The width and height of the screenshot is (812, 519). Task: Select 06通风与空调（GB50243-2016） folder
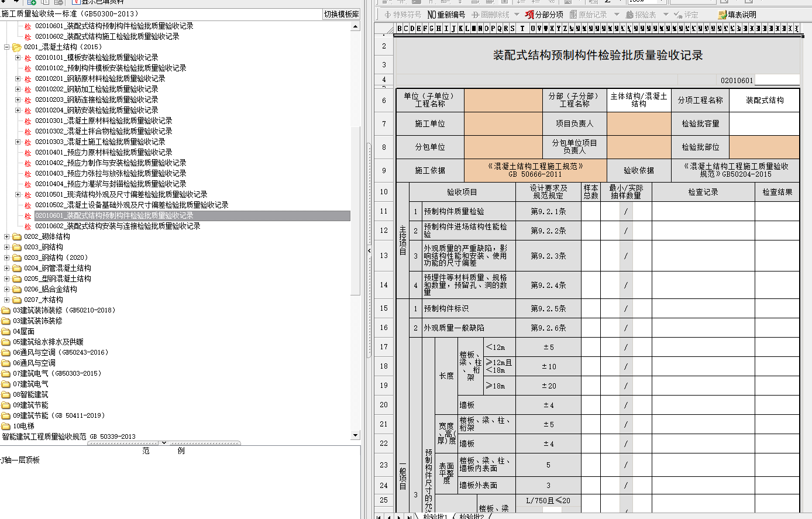point(61,353)
